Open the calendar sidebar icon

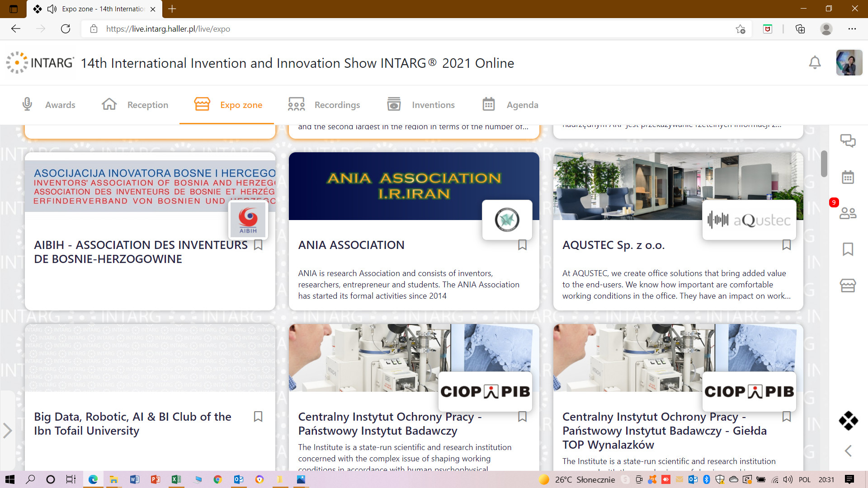point(848,177)
